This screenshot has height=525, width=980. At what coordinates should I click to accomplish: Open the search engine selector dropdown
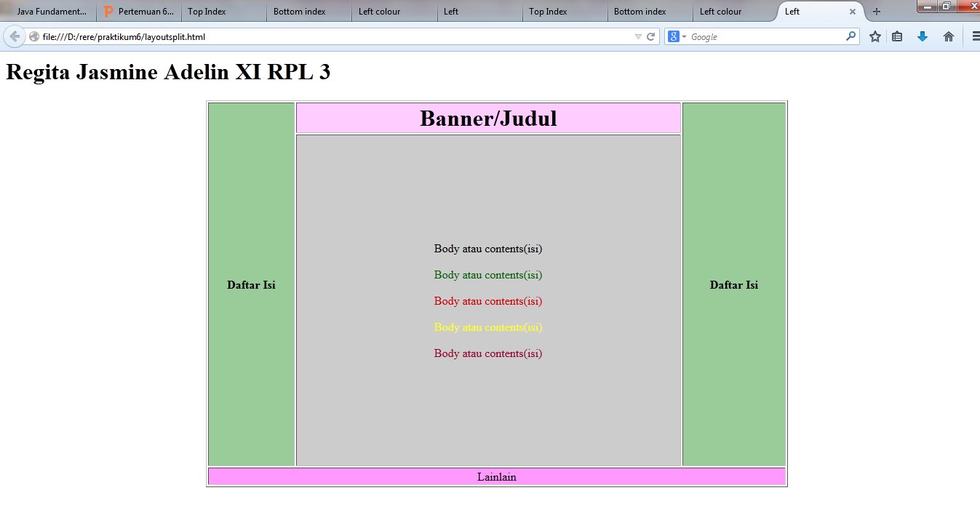(x=683, y=36)
